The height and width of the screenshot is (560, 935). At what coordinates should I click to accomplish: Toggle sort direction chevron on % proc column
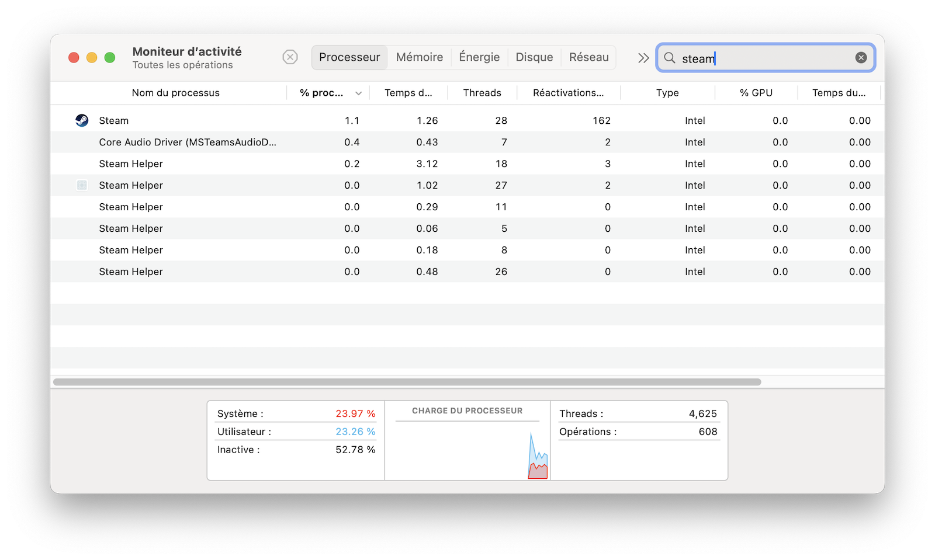[359, 93]
